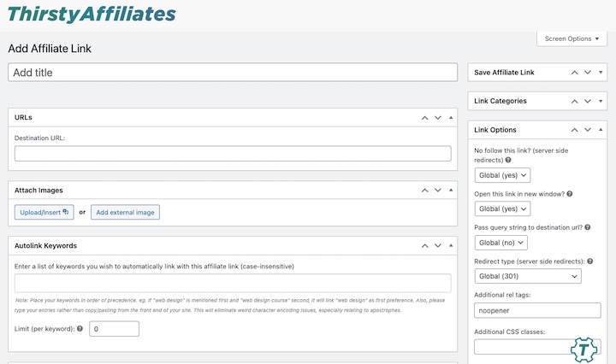Screen dimensions: 616x364
Task: Focus the Destination URL field
Action: pyautogui.click(x=233, y=154)
